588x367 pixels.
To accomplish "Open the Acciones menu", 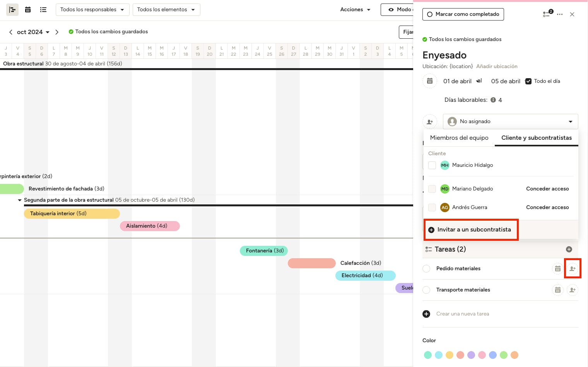I will pyautogui.click(x=355, y=10).
